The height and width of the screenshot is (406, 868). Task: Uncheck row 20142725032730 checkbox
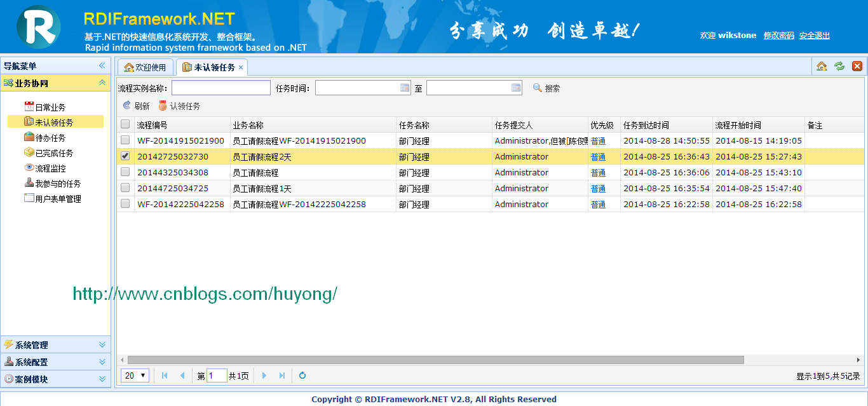pyautogui.click(x=125, y=156)
